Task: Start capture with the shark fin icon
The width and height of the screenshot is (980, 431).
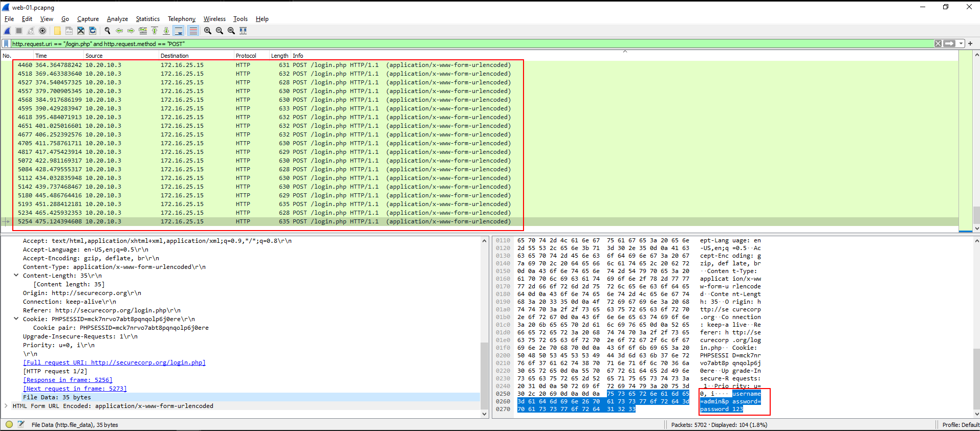Action: point(7,31)
